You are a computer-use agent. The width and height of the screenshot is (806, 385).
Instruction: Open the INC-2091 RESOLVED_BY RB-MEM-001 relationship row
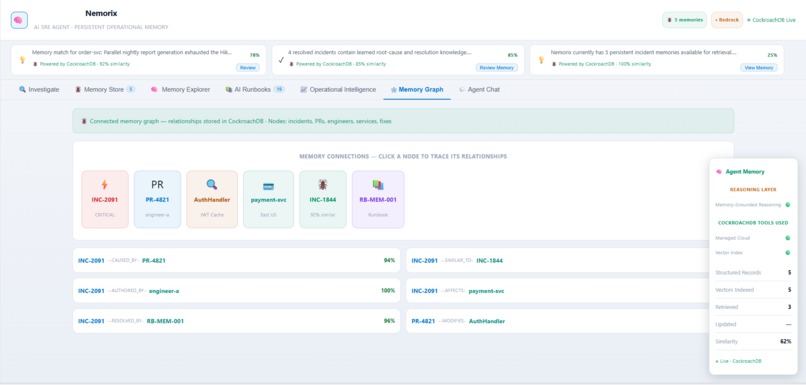236,321
